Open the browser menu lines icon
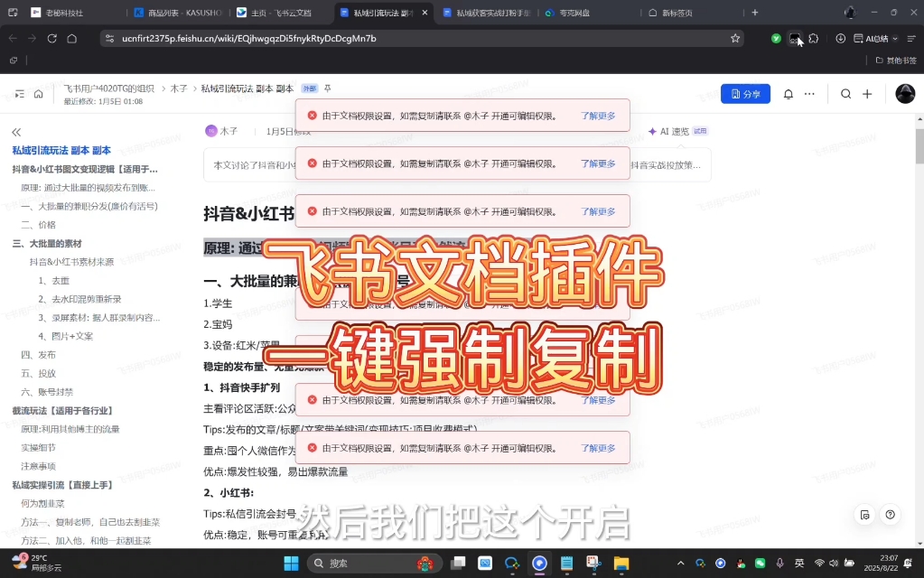Screen dimensions: 924x578 911,38
